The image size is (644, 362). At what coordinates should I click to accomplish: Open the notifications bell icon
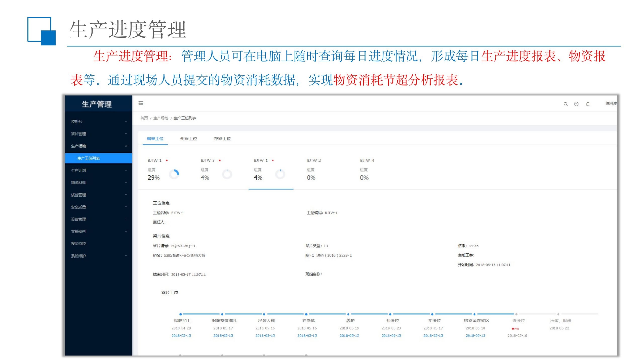click(x=588, y=104)
